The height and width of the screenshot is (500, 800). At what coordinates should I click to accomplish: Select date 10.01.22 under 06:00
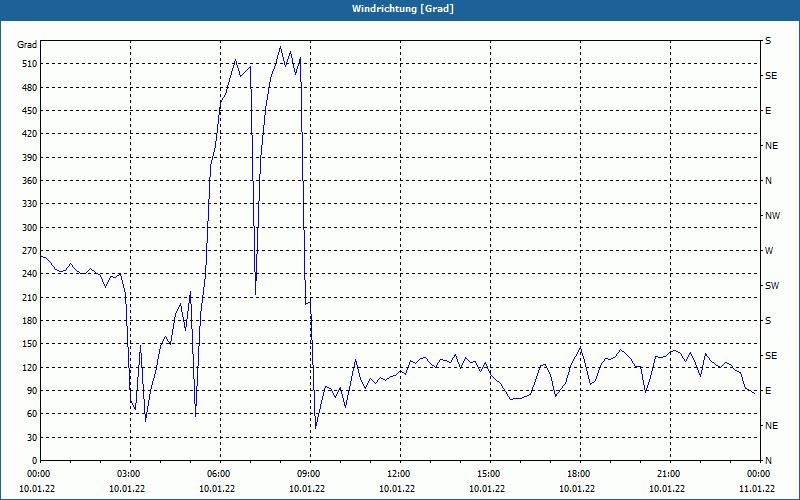point(217,489)
